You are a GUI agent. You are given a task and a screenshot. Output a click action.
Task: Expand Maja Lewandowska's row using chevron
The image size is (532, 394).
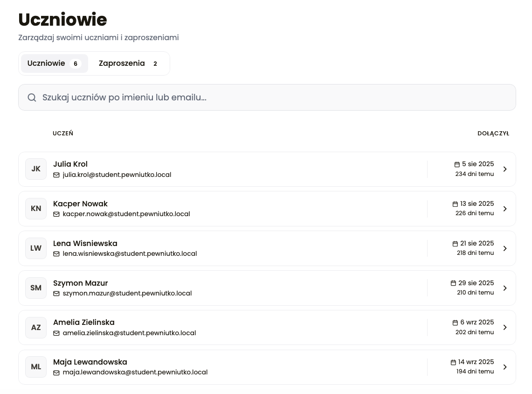(x=505, y=367)
